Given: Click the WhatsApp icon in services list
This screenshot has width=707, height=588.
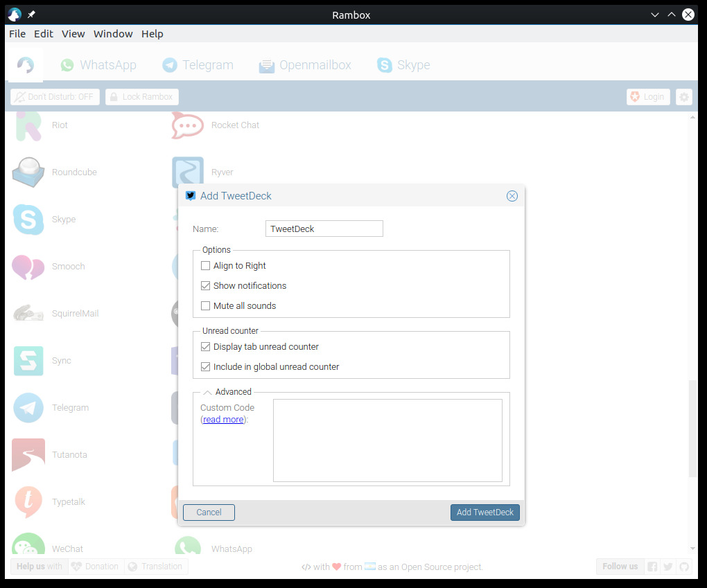Looking at the screenshot, I should coord(188,545).
